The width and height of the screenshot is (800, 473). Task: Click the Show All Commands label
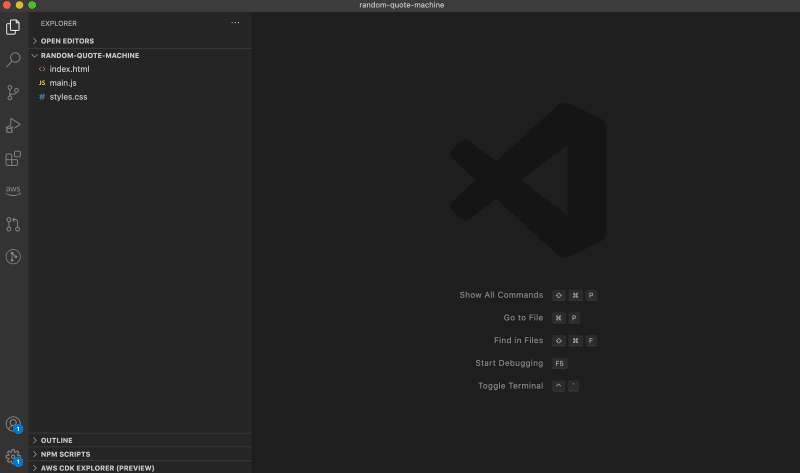pyautogui.click(x=501, y=295)
